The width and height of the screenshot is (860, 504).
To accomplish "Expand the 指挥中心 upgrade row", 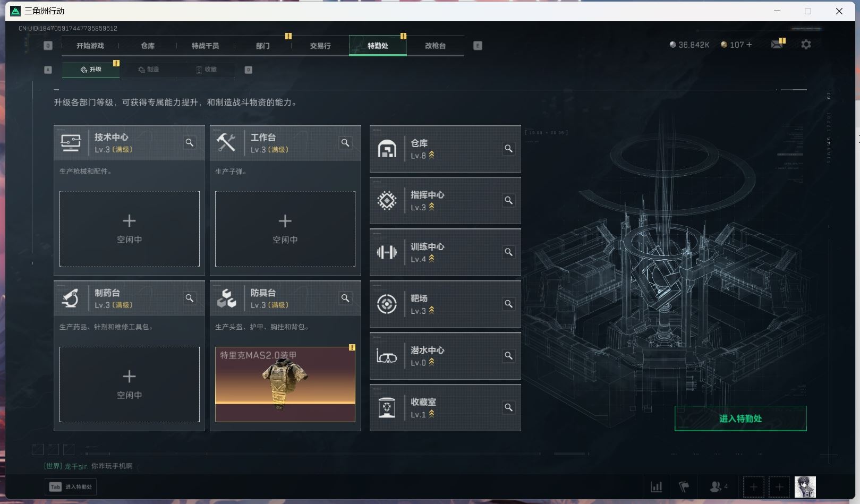I will [x=445, y=201].
